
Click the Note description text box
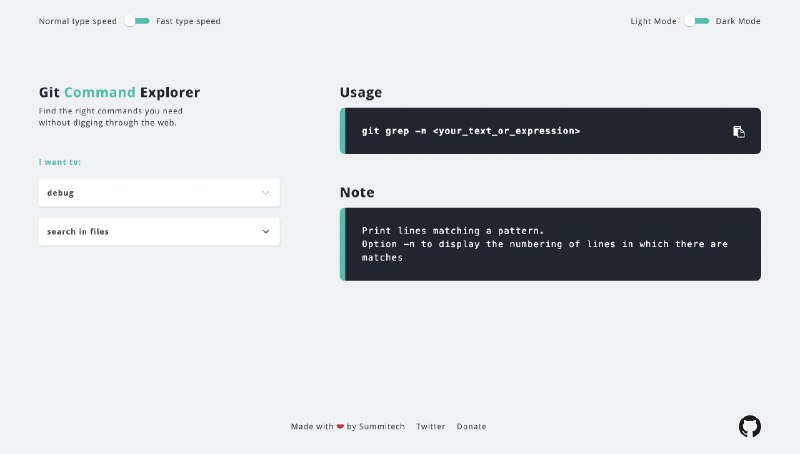pos(550,244)
